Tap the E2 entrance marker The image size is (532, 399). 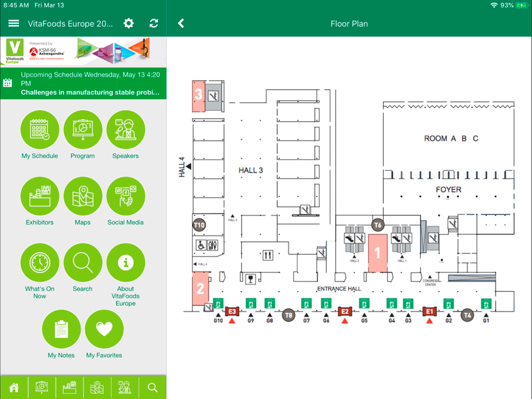tap(345, 311)
